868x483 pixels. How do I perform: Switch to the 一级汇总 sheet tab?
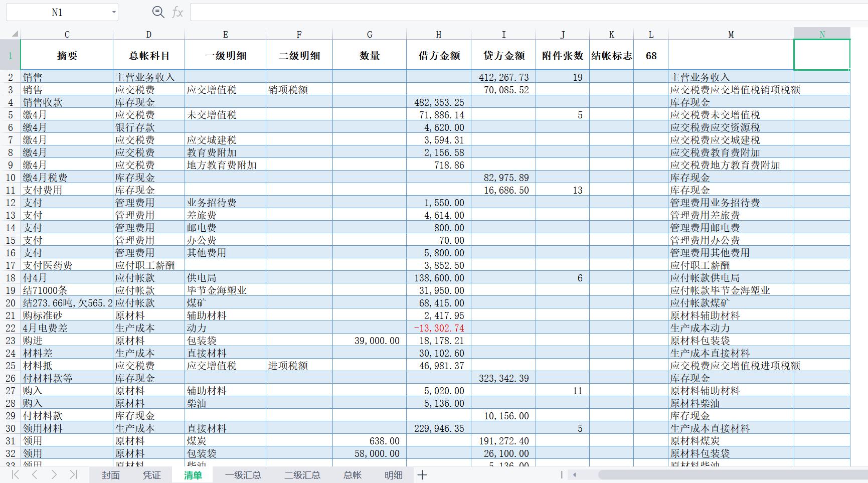click(x=243, y=474)
